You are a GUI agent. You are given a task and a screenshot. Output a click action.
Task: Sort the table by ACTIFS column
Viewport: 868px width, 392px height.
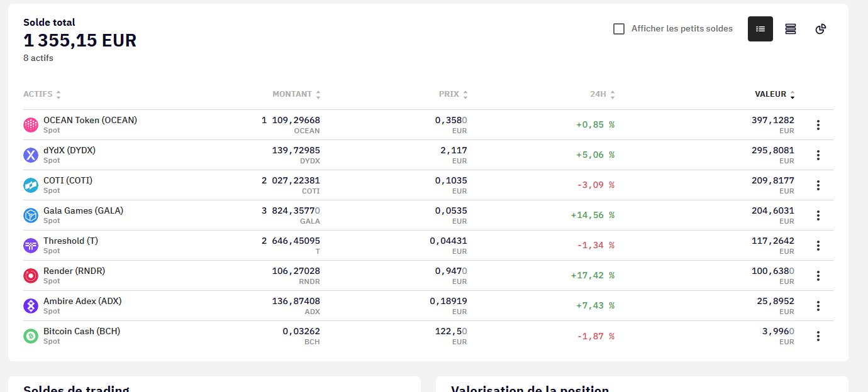point(42,94)
